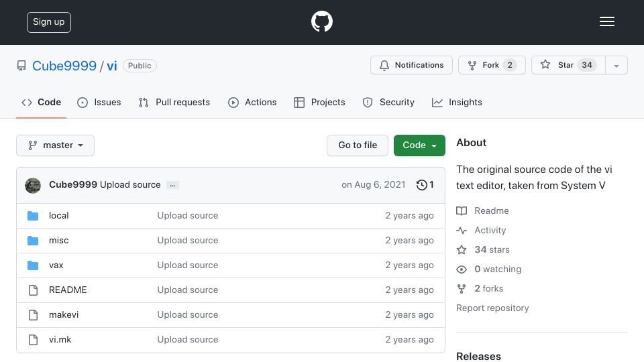Expand the master branch selector
This screenshot has width=644, height=362.
point(56,145)
